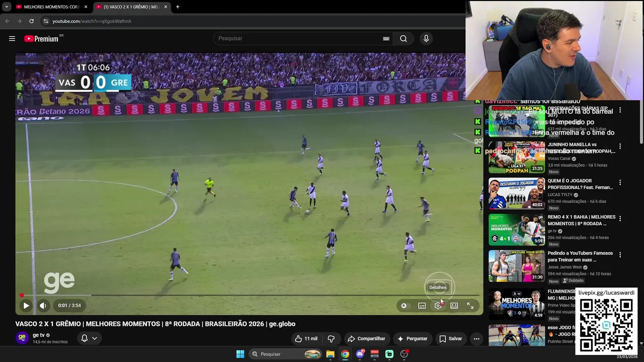
Task: Enter fullscreen mode in player
Action: 470,306
